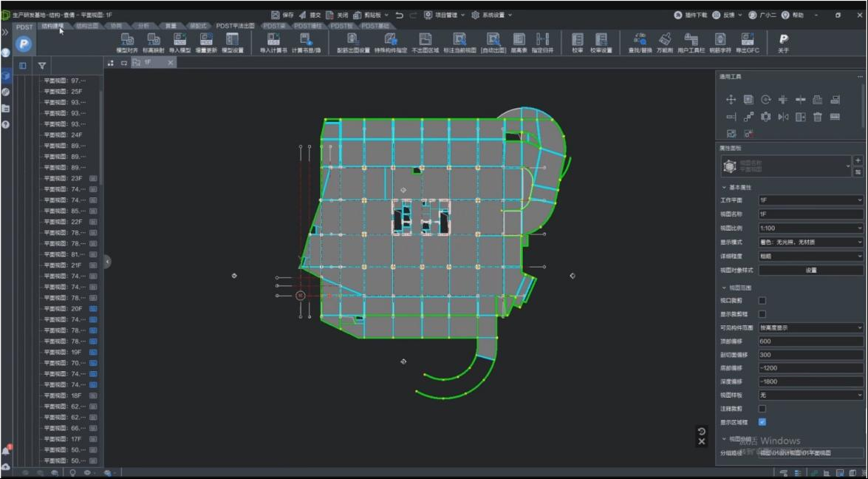Open the 详细程度 dropdown
Viewport: 868px width, 479px height.
click(811, 257)
